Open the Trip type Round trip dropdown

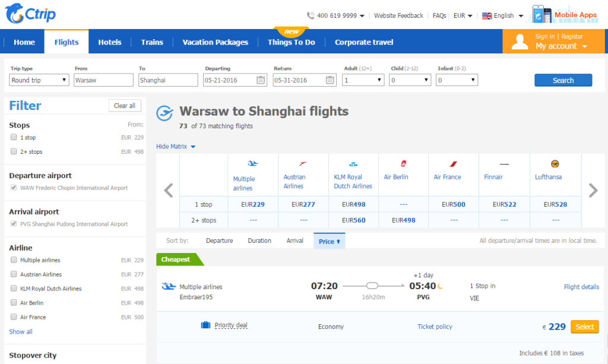pos(39,80)
